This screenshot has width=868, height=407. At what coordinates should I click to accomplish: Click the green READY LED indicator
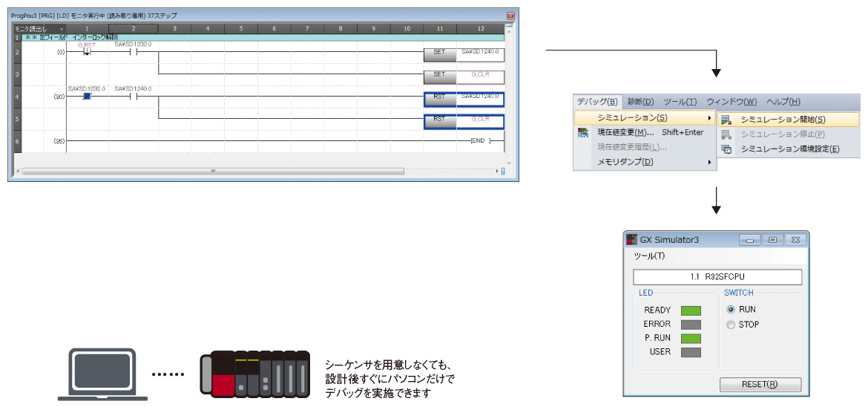click(x=691, y=310)
